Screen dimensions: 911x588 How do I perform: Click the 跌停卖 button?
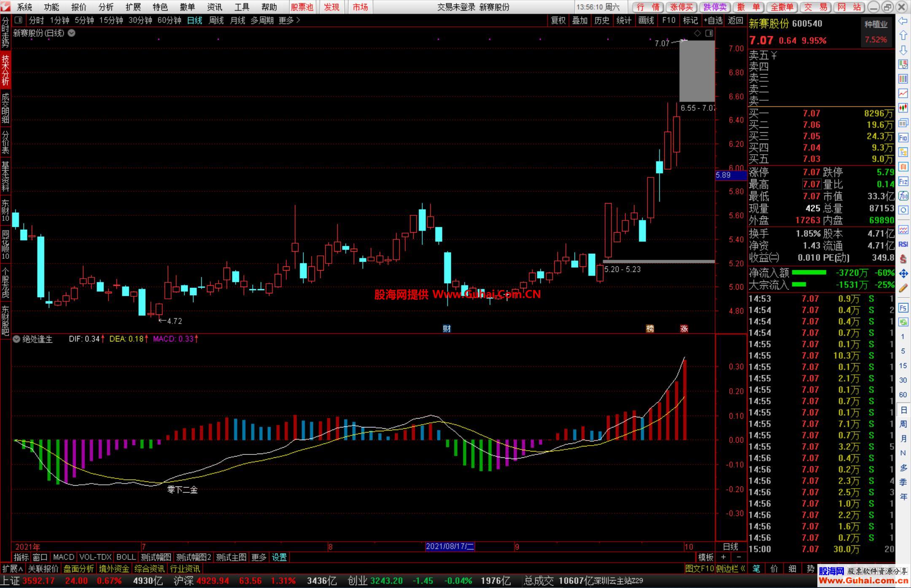click(x=715, y=7)
